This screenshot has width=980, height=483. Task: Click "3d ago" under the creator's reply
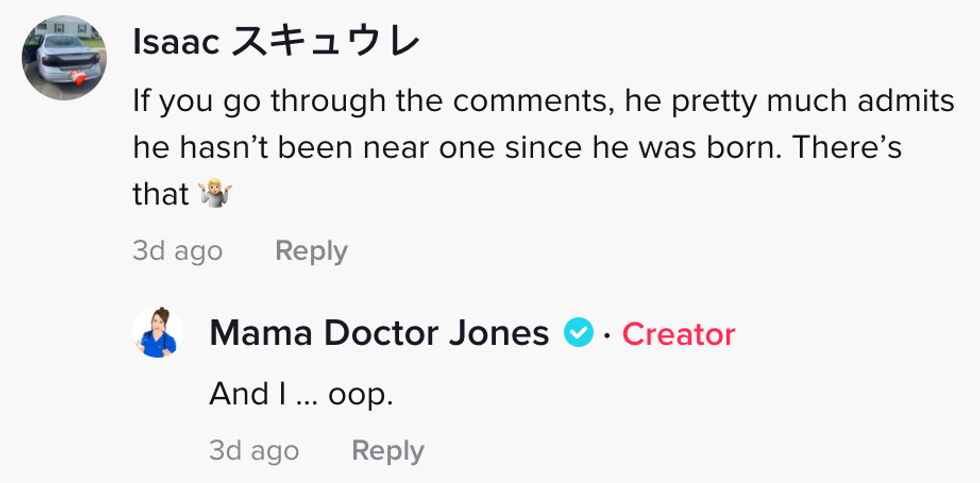click(x=254, y=450)
